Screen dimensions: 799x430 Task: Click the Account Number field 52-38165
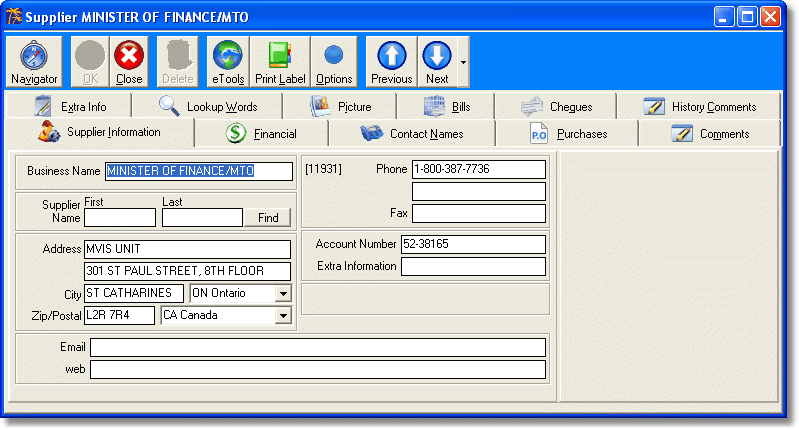(473, 244)
